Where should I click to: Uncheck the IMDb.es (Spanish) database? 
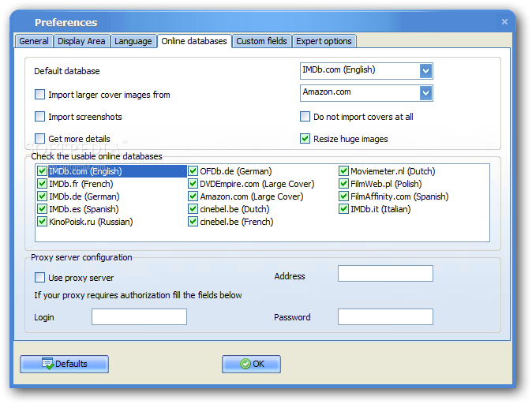tap(42, 208)
